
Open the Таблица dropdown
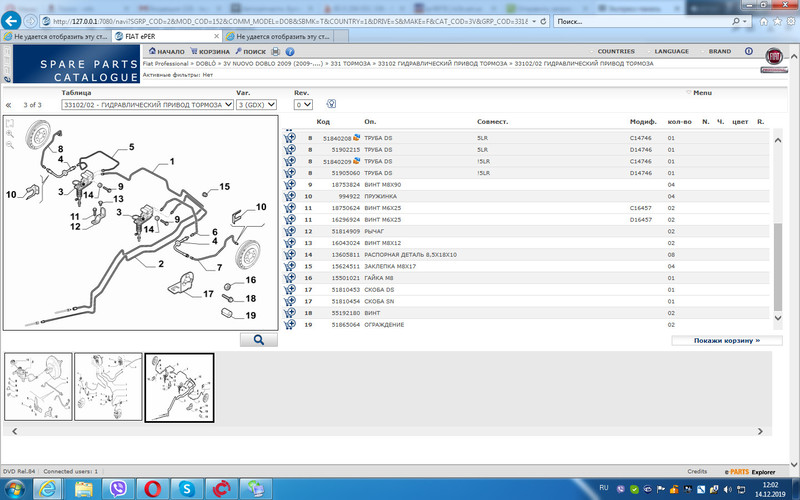147,105
